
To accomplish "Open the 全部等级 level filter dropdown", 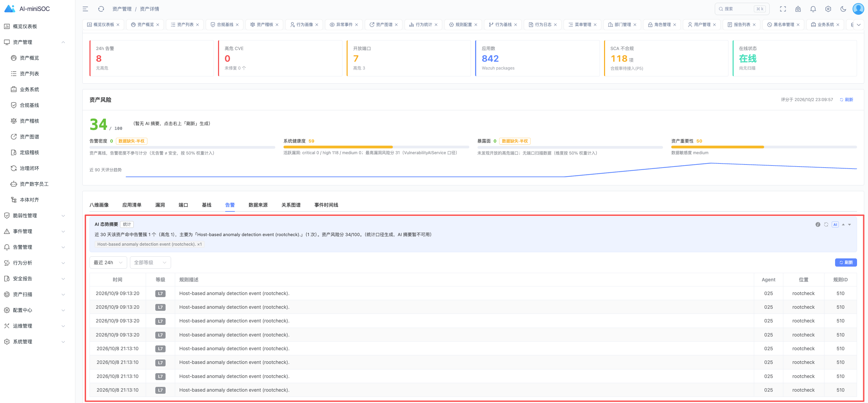I will pos(150,262).
